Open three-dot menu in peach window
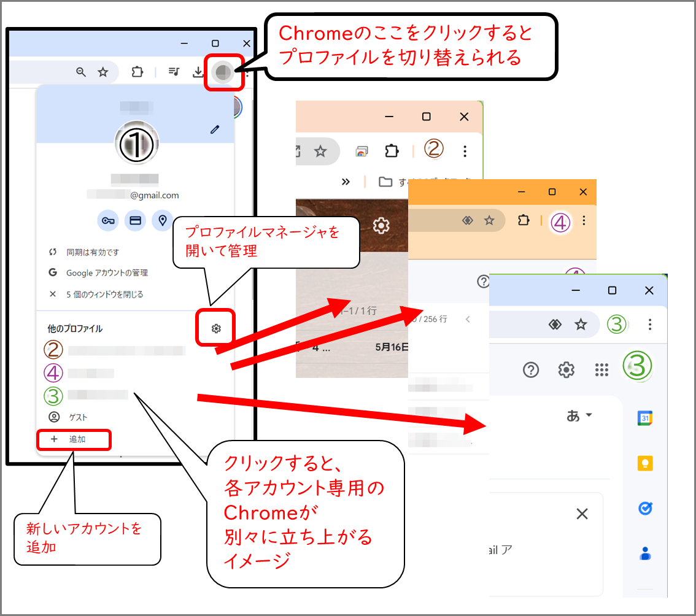This screenshot has width=696, height=616. click(x=465, y=152)
